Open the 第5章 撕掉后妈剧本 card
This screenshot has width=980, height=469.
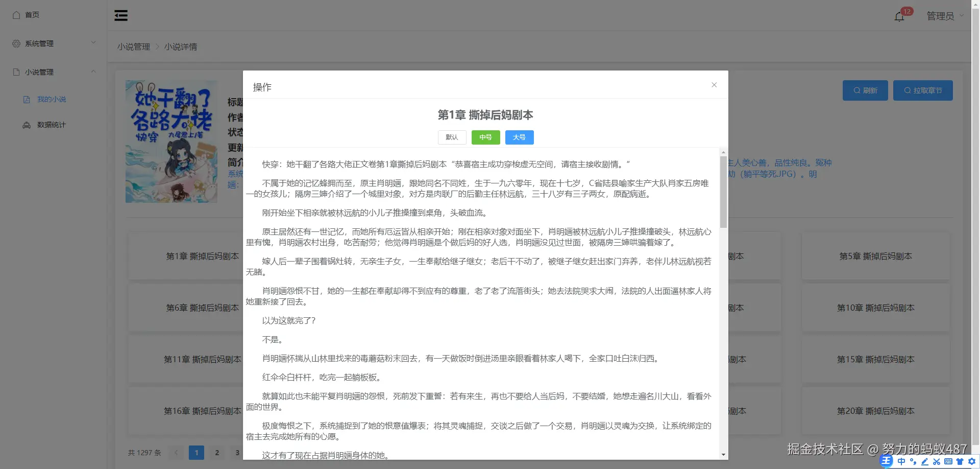tap(876, 256)
